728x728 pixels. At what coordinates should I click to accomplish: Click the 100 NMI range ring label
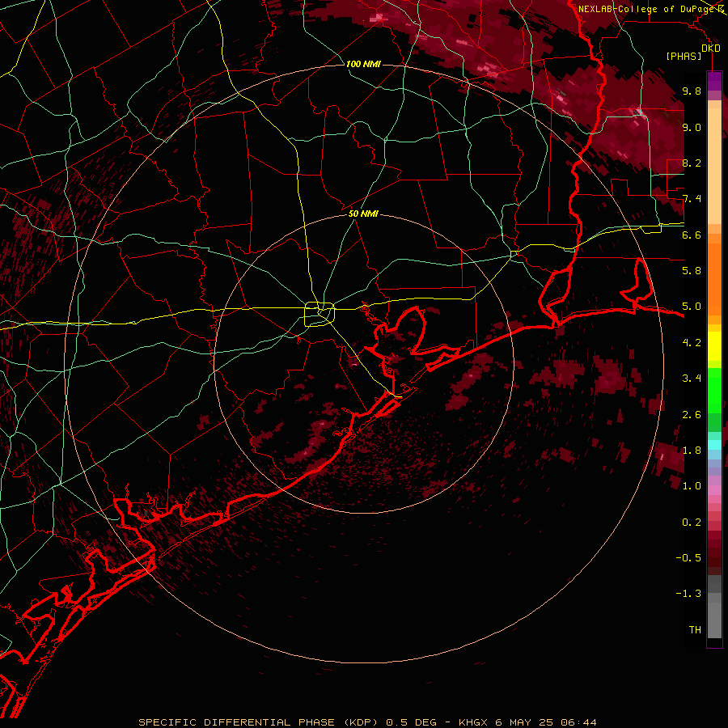[363, 64]
